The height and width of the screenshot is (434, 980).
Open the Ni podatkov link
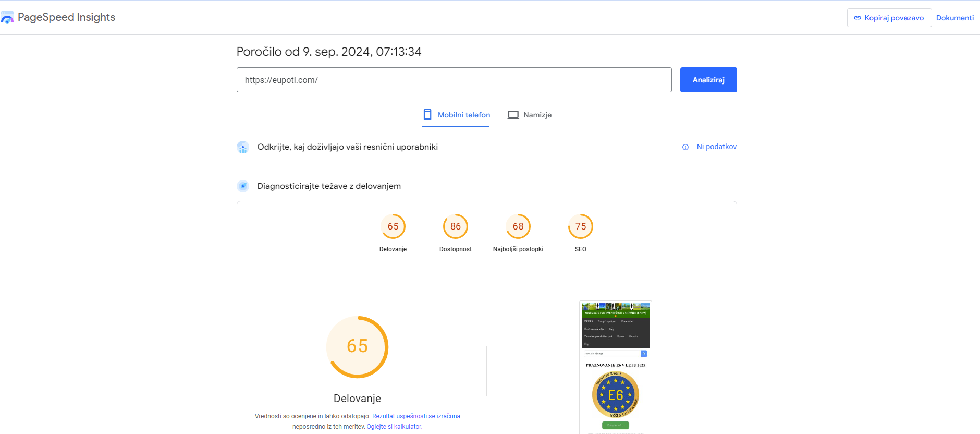click(716, 147)
